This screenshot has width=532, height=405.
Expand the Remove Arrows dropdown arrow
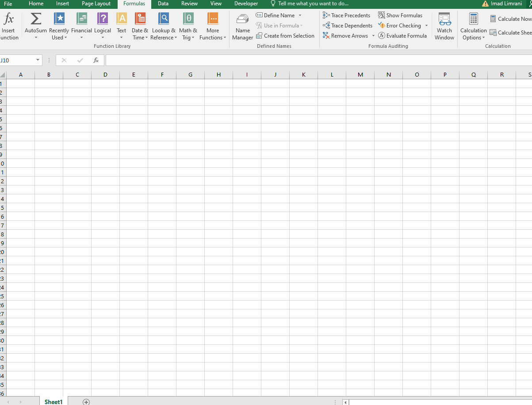click(x=373, y=36)
